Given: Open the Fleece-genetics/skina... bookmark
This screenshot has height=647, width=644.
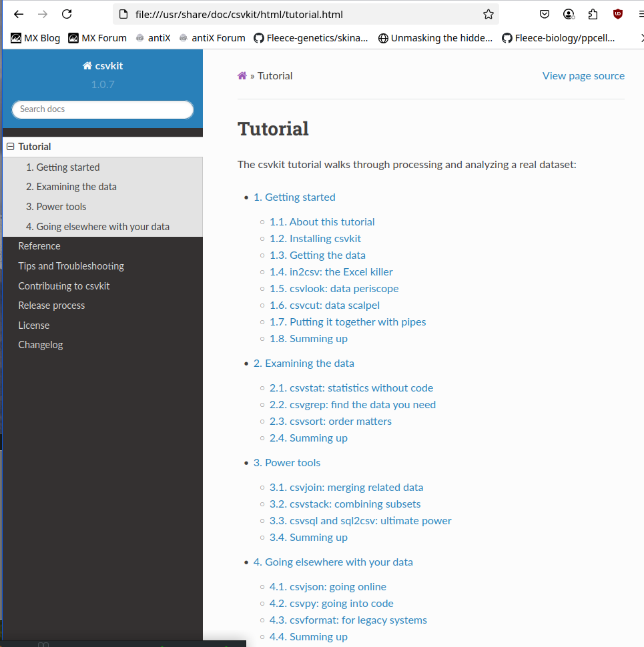Looking at the screenshot, I should (x=311, y=38).
